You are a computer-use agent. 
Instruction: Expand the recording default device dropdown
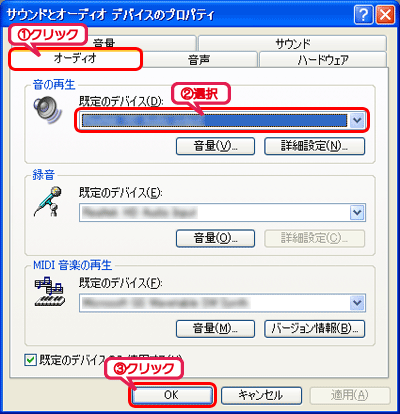357,212
